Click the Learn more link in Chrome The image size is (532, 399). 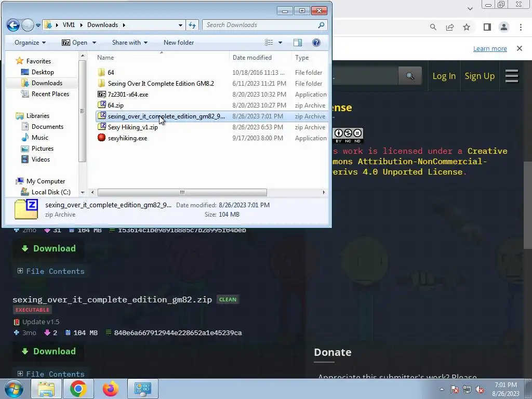(490, 48)
